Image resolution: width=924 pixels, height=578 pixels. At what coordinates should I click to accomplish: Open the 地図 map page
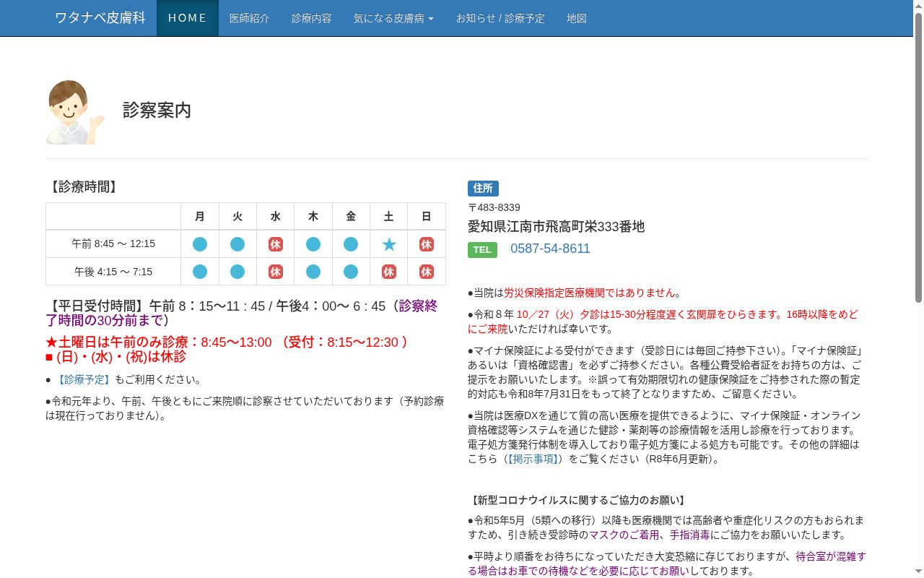[x=577, y=18]
